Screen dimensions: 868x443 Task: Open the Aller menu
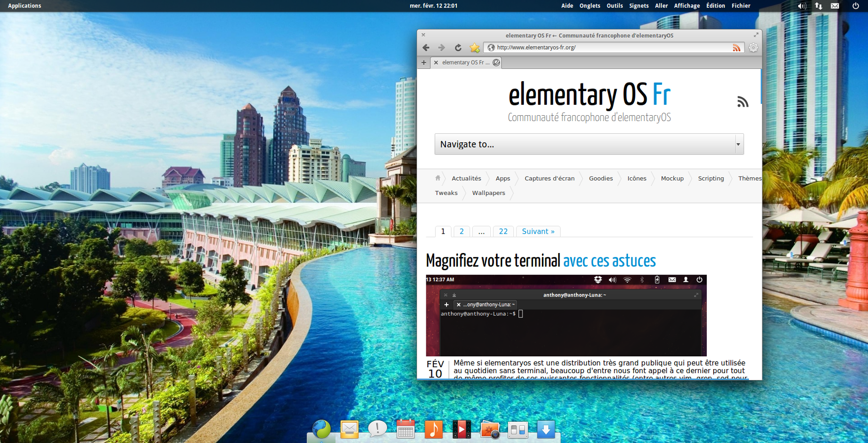[661, 6]
